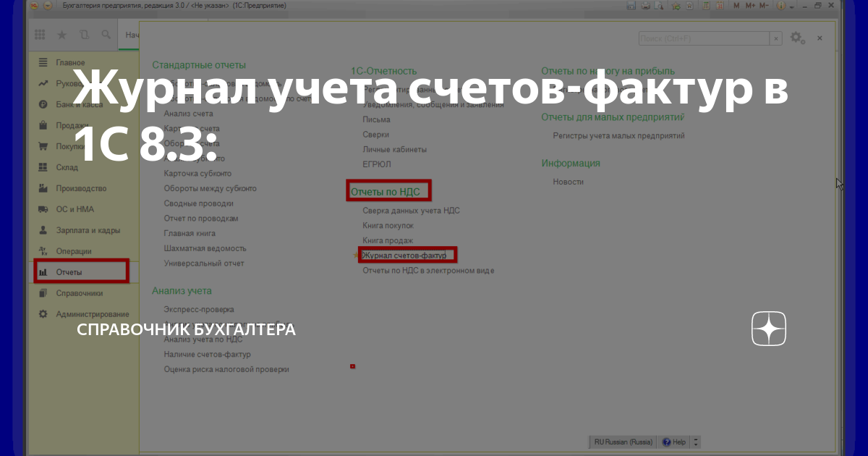
Task: Open the Письма link
Action: click(376, 119)
